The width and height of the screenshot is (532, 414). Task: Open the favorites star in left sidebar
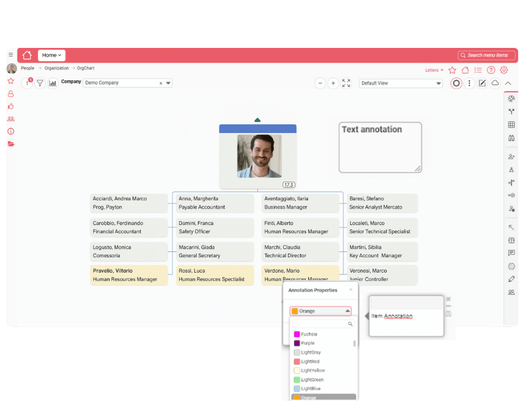click(11, 81)
